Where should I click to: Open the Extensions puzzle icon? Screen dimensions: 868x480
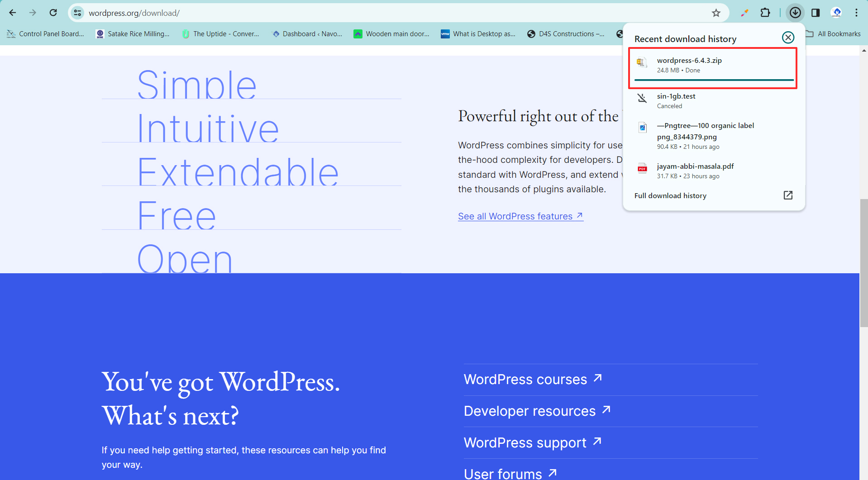[765, 13]
